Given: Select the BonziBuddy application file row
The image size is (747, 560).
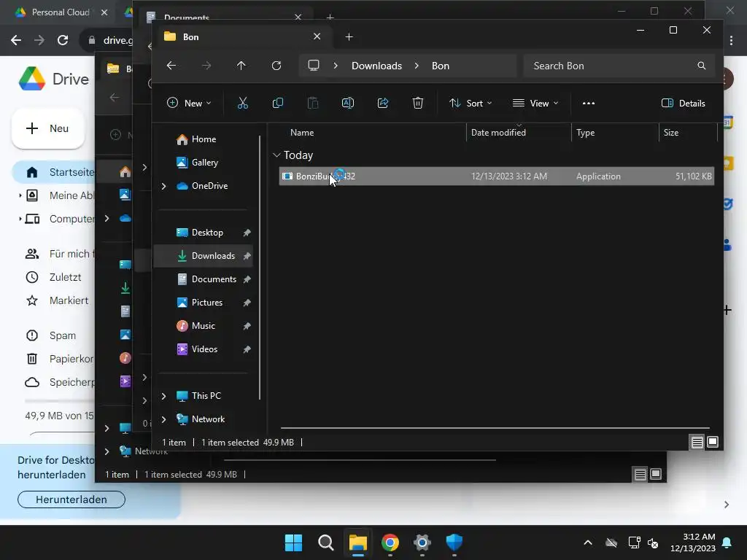Looking at the screenshot, I should click(496, 176).
